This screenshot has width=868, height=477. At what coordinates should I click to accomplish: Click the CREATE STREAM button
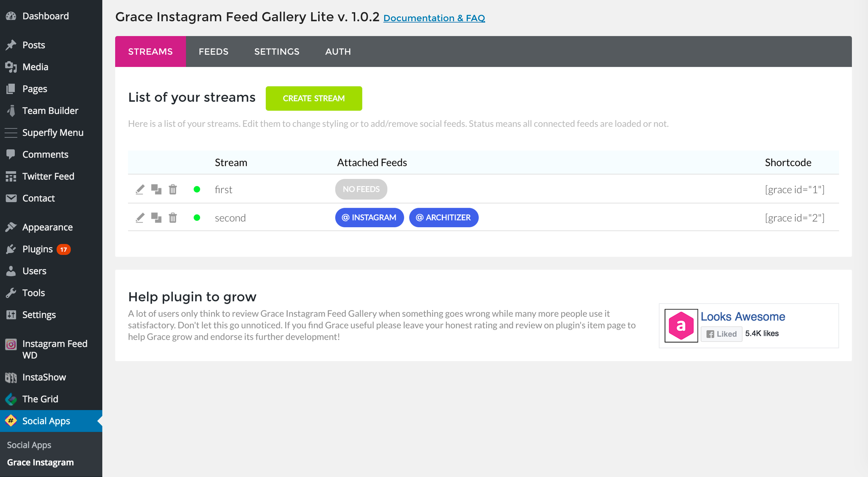pyautogui.click(x=314, y=98)
